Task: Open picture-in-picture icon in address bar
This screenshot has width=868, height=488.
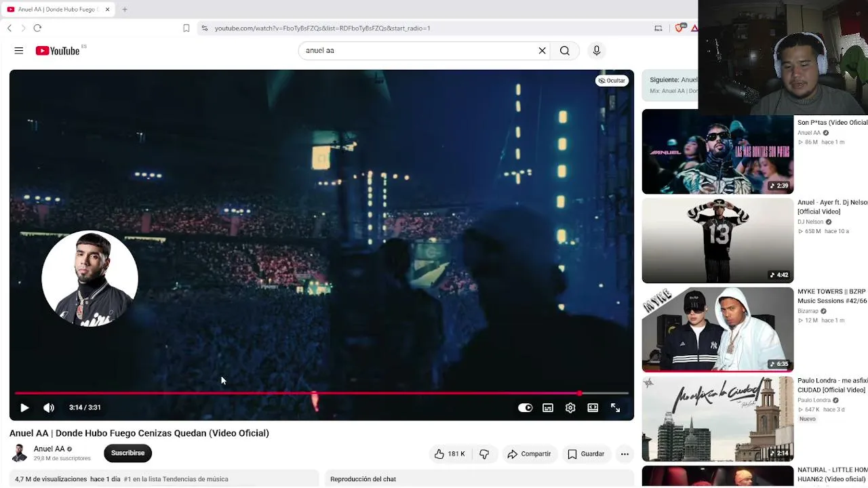Action: pyautogui.click(x=658, y=28)
